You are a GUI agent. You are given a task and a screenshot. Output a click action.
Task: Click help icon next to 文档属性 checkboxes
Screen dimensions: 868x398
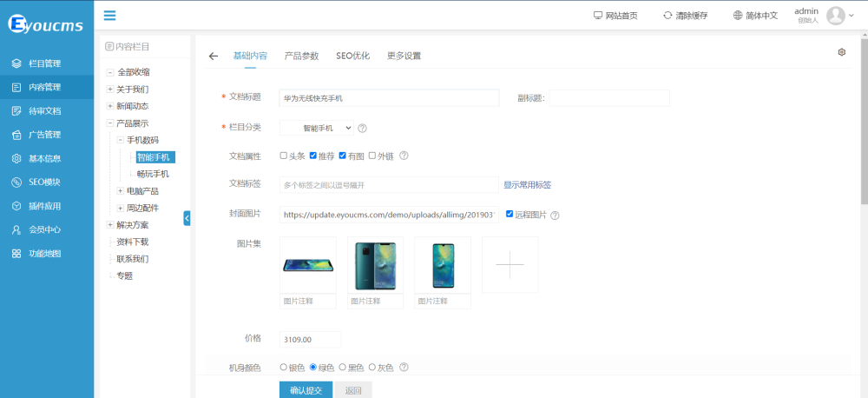point(404,156)
